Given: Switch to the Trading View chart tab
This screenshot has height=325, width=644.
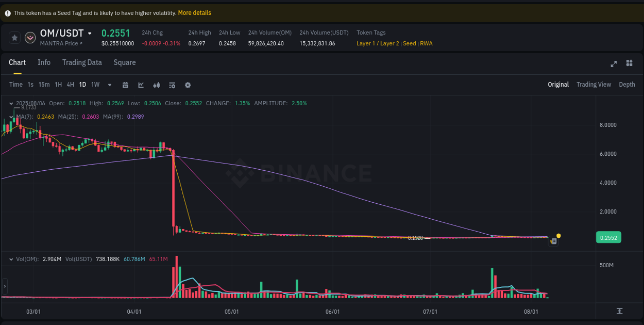Looking at the screenshot, I should [594, 84].
